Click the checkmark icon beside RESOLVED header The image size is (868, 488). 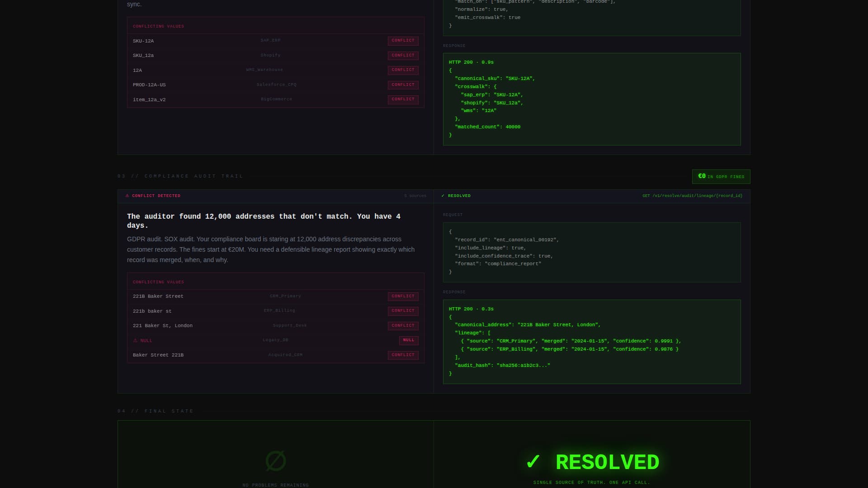(443, 196)
